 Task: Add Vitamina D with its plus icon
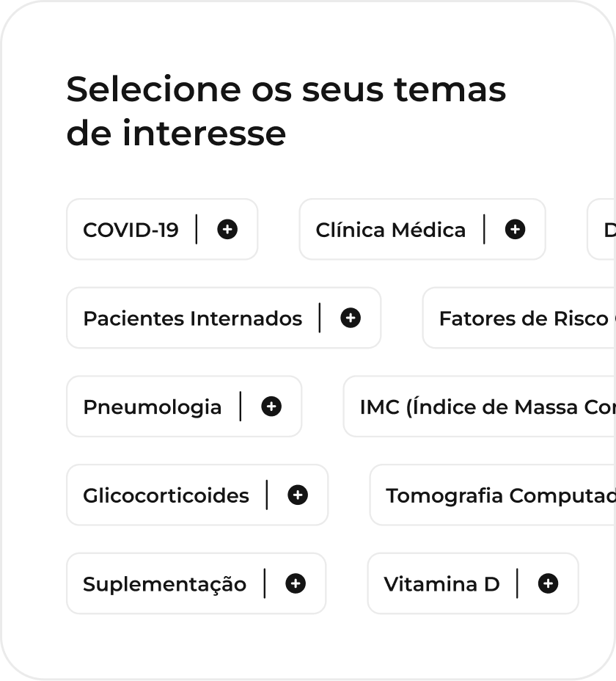pos(549,583)
